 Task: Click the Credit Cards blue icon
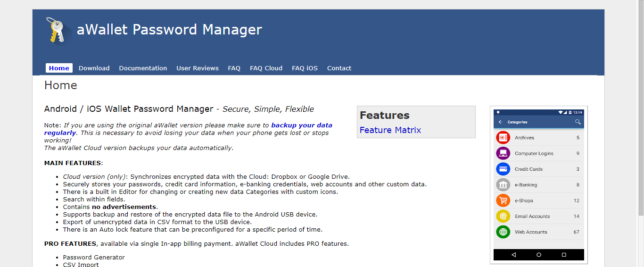(x=503, y=169)
